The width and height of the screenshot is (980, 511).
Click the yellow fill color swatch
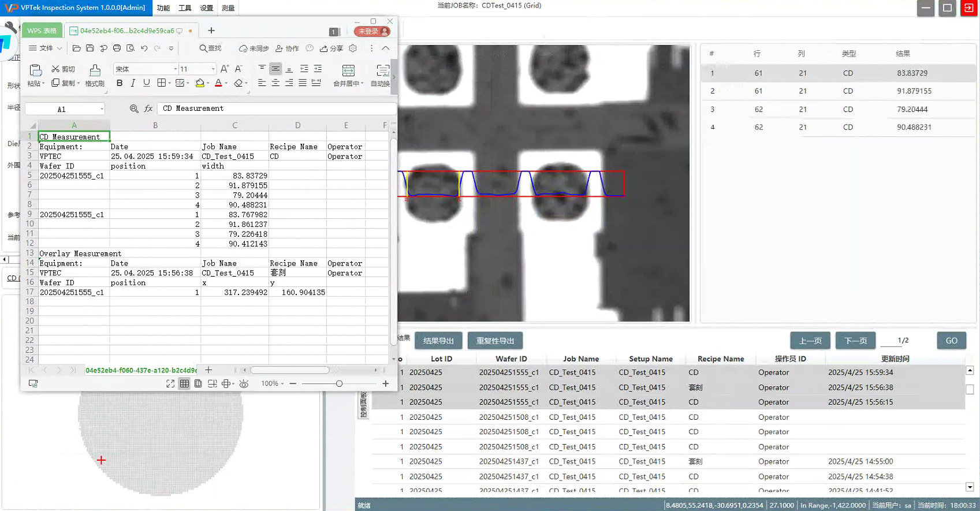point(200,83)
